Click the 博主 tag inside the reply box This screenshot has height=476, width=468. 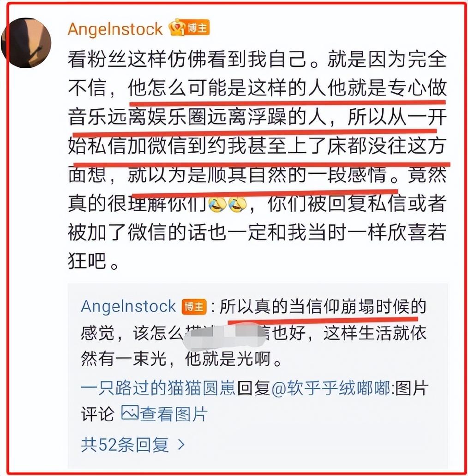194,307
